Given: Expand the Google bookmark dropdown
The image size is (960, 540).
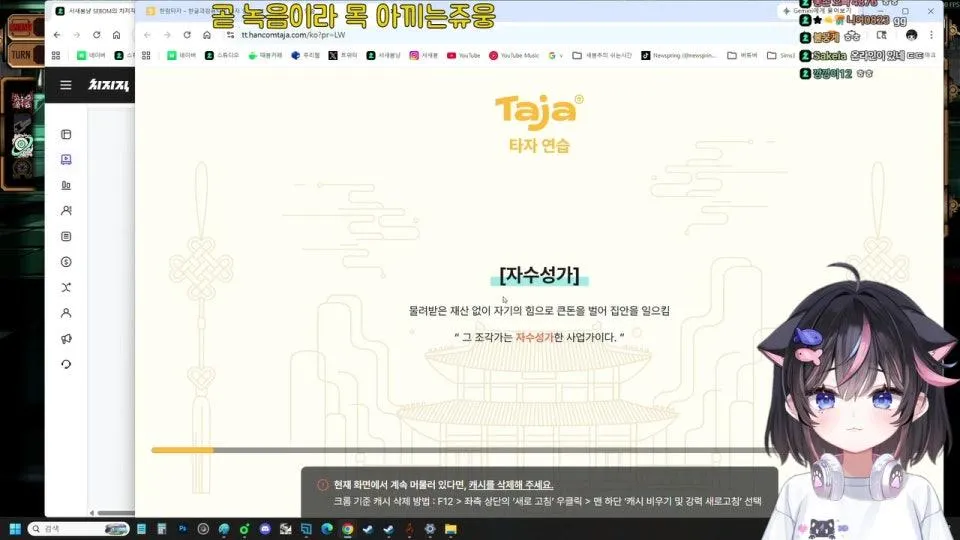Looking at the screenshot, I should 556,55.
